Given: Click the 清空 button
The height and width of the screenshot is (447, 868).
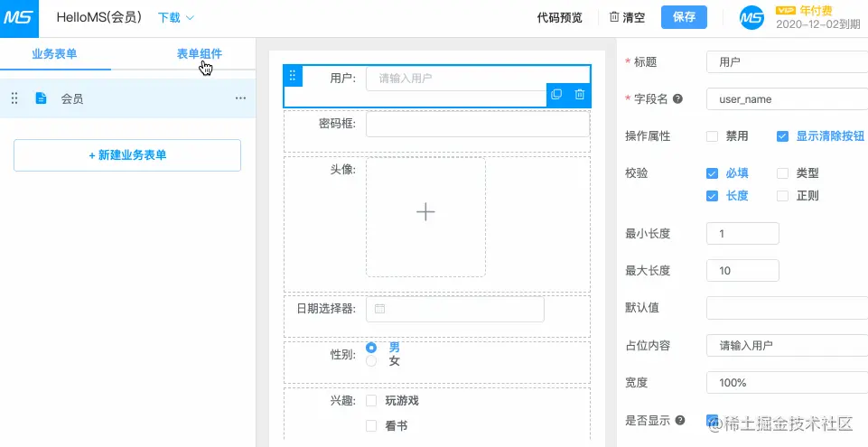Looking at the screenshot, I should coord(627,18).
